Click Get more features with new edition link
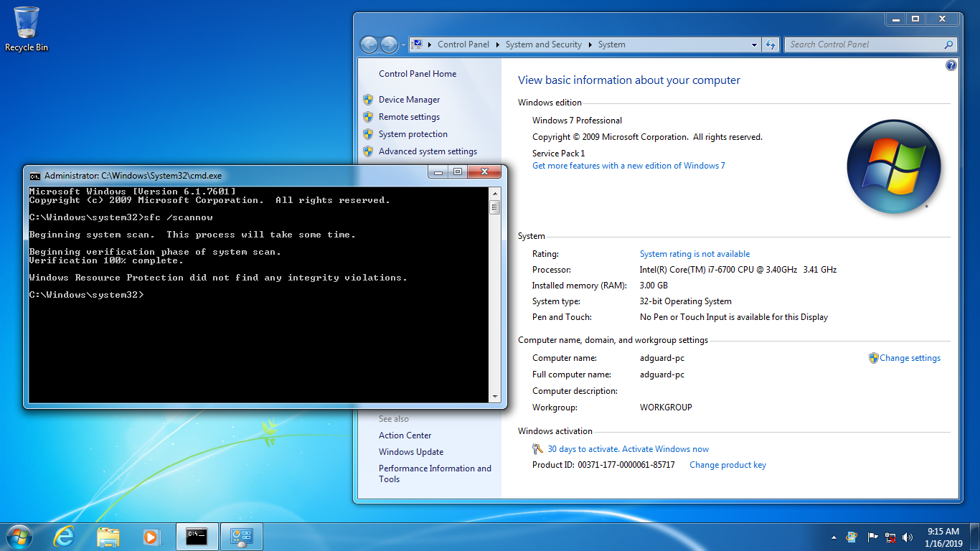Screen dimensions: 980x551 coord(628,166)
